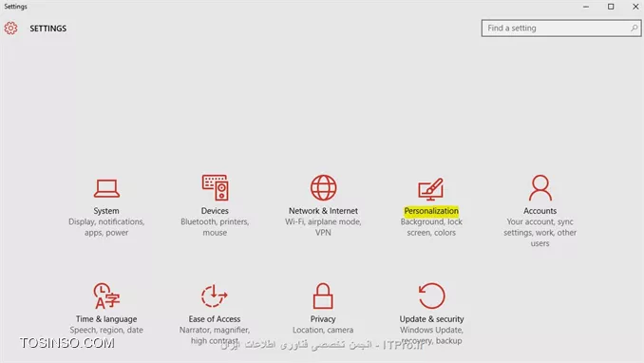This screenshot has height=363, width=644.
Task: Open the Privacy padlock icon
Action: pyautogui.click(x=323, y=296)
